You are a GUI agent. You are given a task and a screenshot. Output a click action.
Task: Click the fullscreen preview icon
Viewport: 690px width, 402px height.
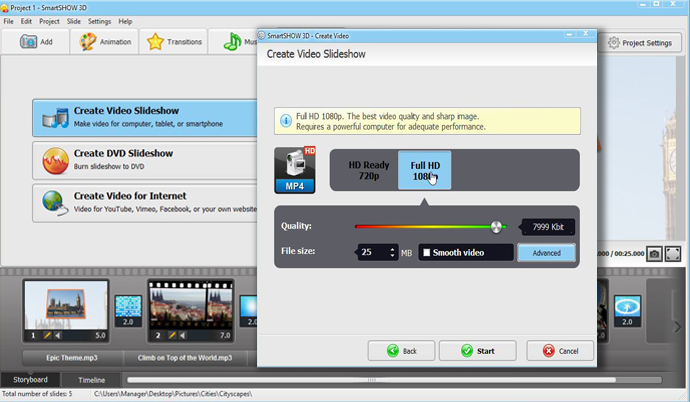pyautogui.click(x=673, y=254)
